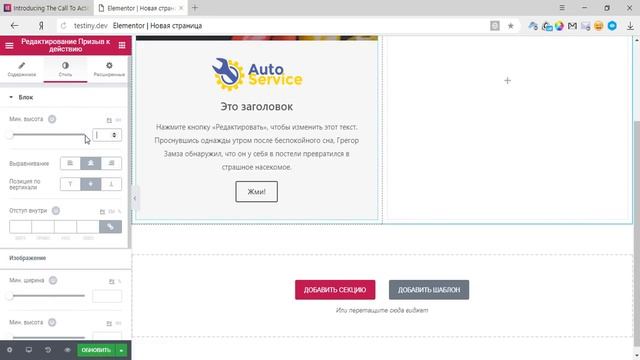
Task: Open Elementor page settings gear in footer
Action: point(9,350)
